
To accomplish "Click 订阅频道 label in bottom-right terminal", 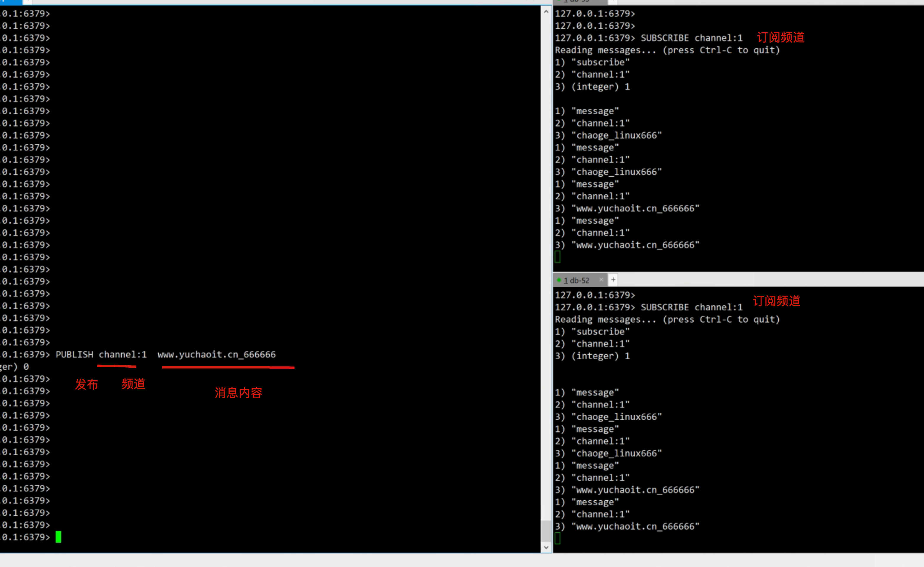I will [776, 301].
